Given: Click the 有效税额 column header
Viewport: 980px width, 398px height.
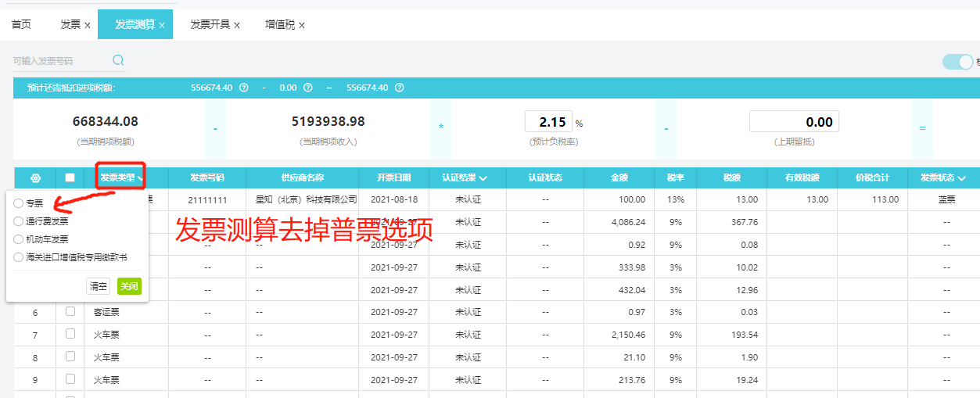Looking at the screenshot, I should point(802,177).
